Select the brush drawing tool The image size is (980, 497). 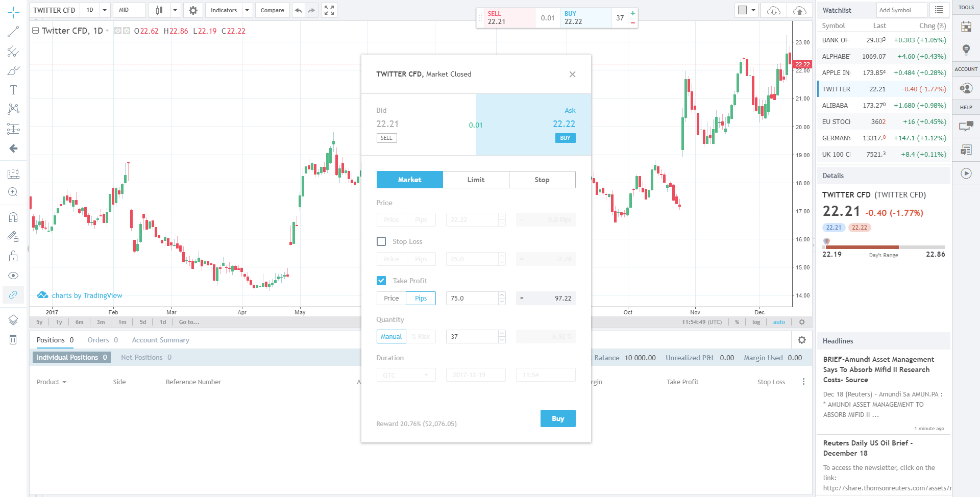tap(13, 70)
